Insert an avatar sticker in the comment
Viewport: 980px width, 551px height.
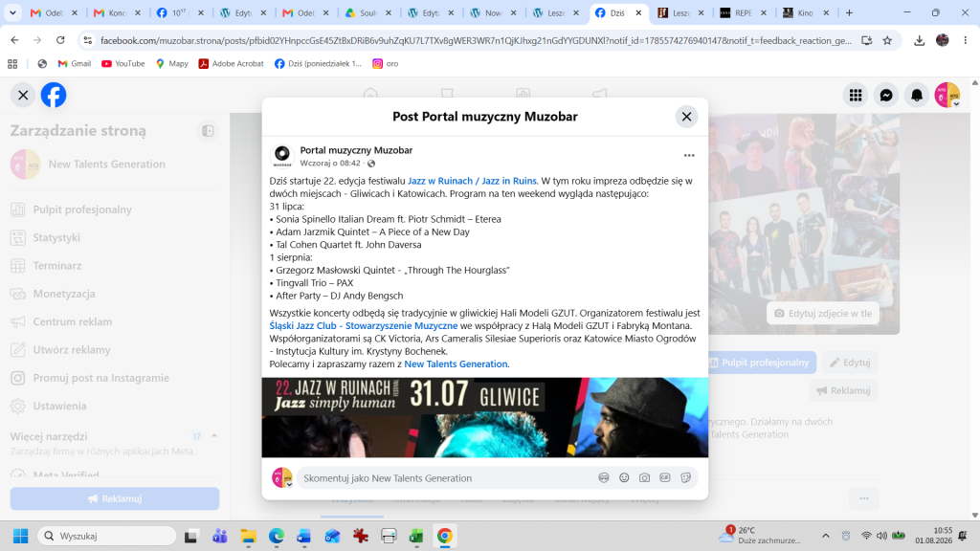[x=603, y=478]
